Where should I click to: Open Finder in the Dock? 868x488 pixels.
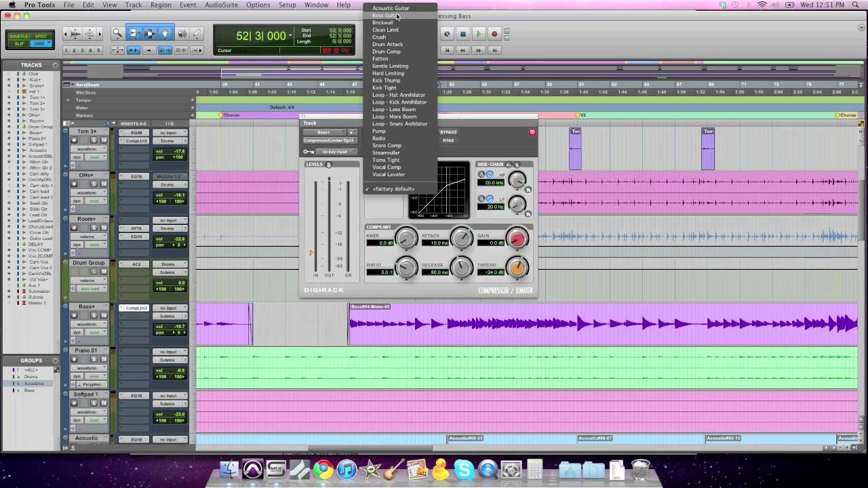(230, 469)
